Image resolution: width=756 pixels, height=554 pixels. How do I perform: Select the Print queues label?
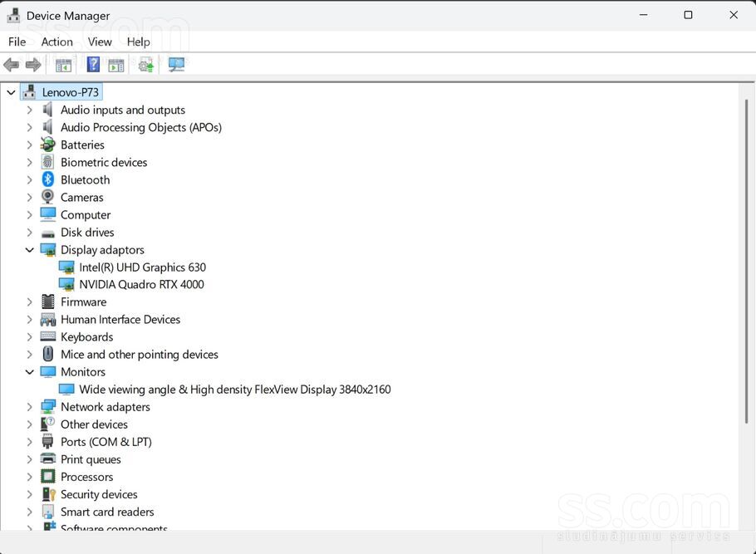click(x=91, y=459)
